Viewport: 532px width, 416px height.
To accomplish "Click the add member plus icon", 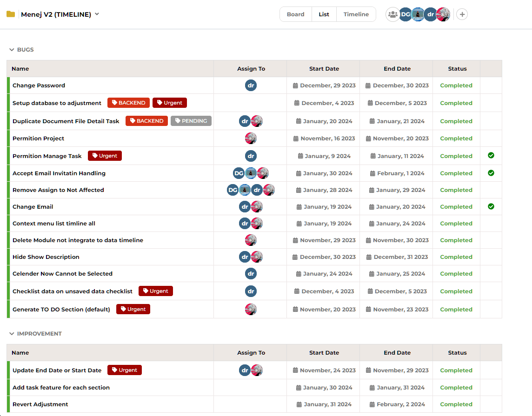I will click(x=462, y=14).
